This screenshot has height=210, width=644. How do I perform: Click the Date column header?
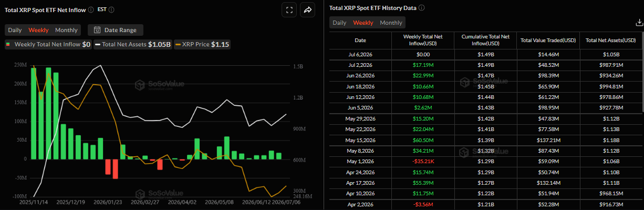point(360,40)
